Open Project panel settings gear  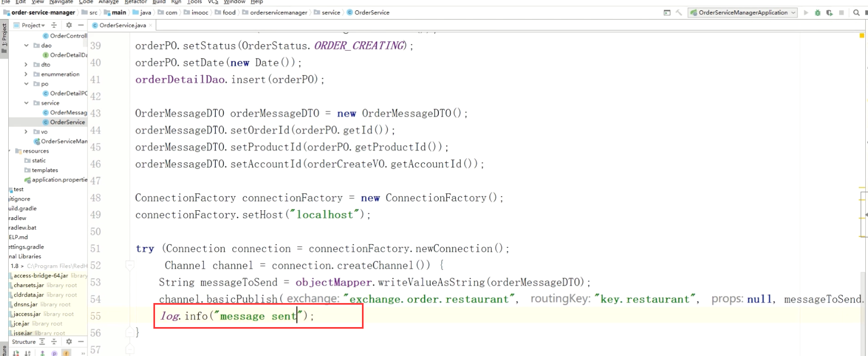(x=69, y=25)
